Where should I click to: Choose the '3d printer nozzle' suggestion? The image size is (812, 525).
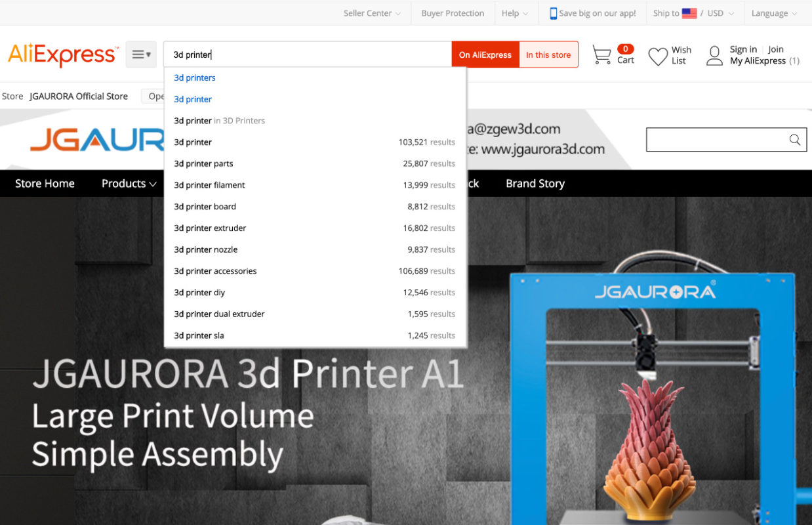point(205,249)
